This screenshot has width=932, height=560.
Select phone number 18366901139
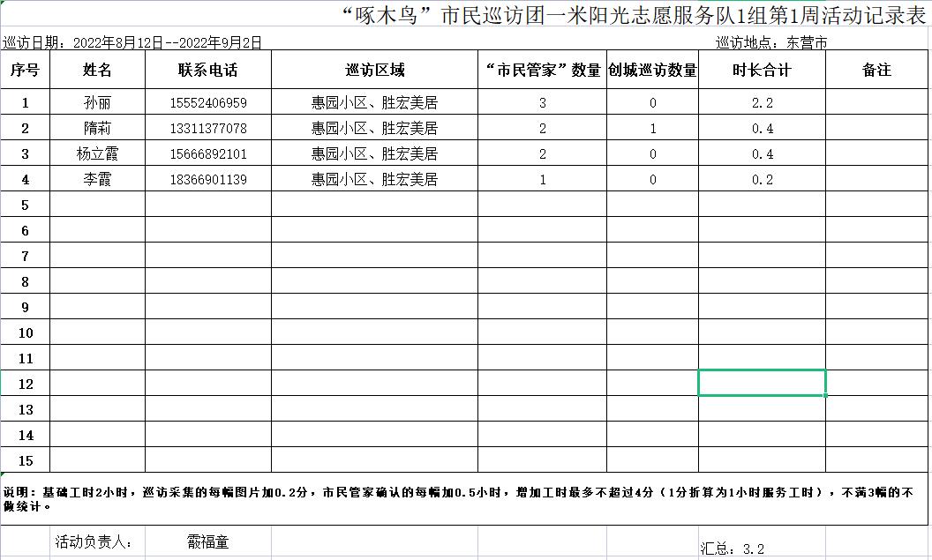[x=208, y=179]
